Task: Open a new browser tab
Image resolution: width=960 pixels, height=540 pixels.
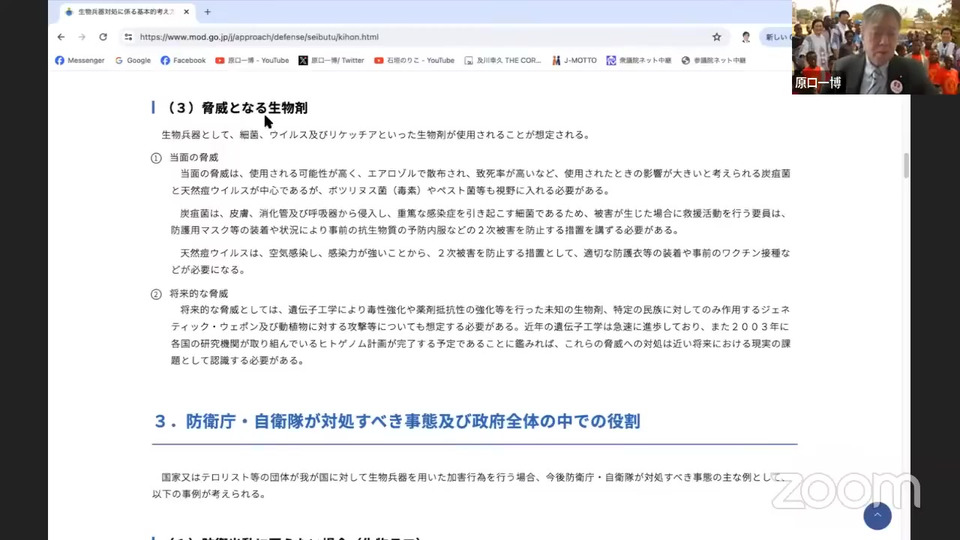Action: pyautogui.click(x=208, y=12)
